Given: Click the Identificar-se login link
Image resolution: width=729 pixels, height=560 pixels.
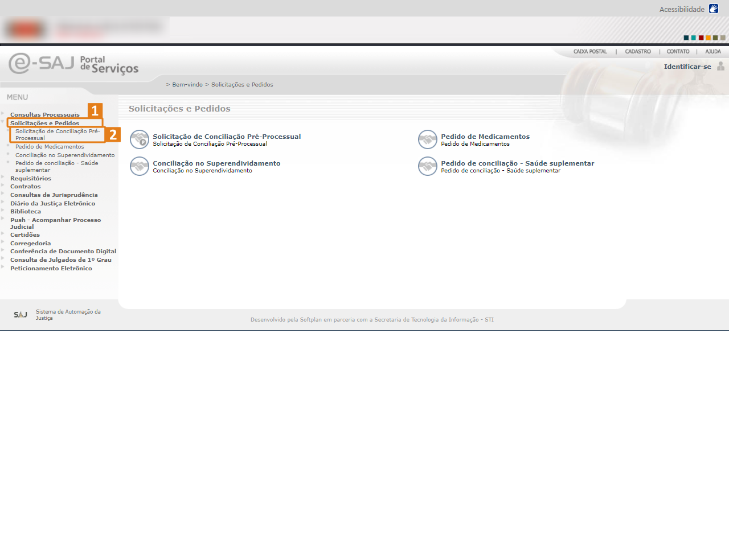Looking at the screenshot, I should [687, 67].
